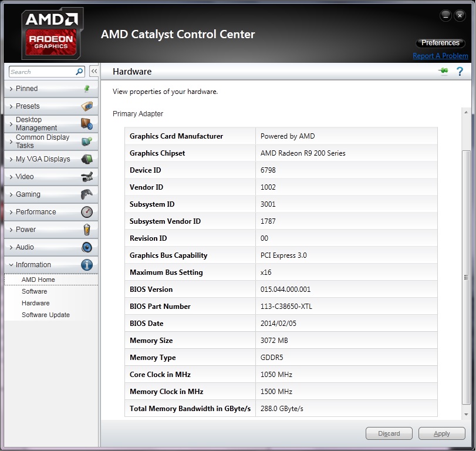Collapse the Information section
Screen dimensions: 476x451
click(51, 264)
